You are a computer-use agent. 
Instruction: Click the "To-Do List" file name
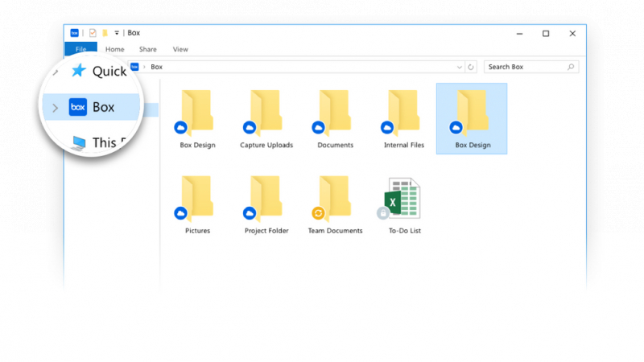[405, 231]
